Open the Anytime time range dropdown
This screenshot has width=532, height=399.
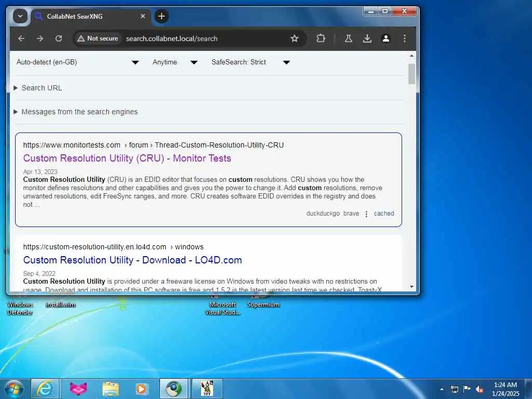tap(175, 62)
